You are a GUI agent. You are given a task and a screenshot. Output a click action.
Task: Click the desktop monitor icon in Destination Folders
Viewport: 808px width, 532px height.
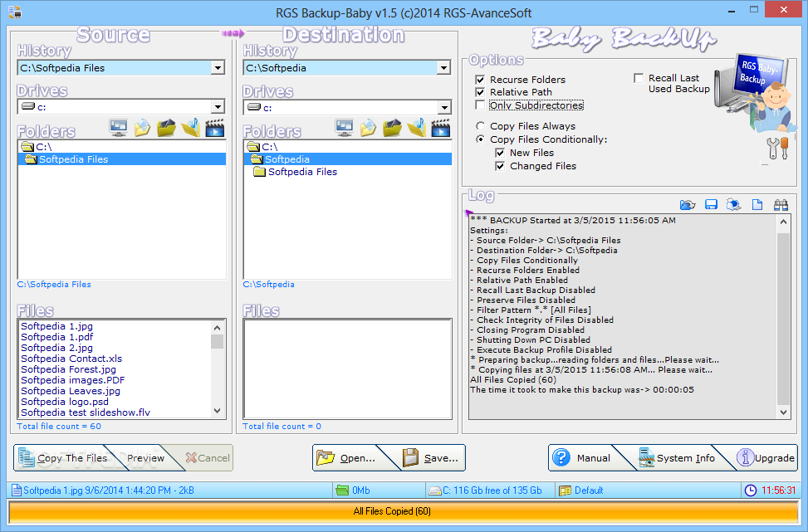(345, 128)
